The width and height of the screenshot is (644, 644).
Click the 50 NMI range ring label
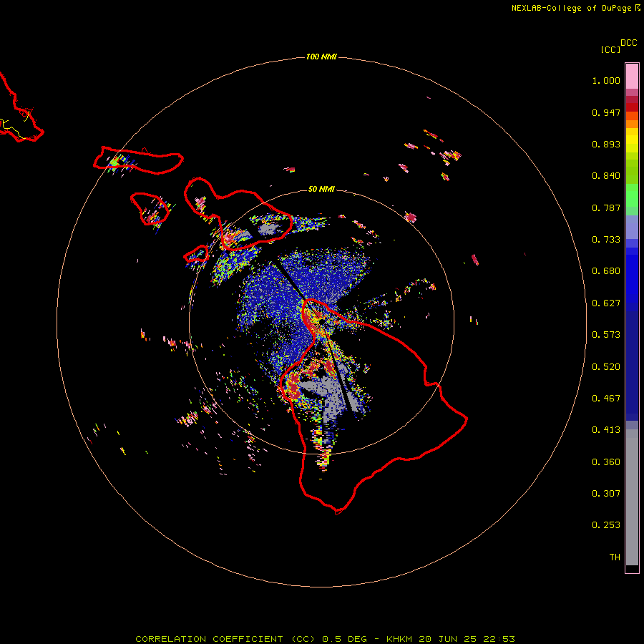(x=321, y=189)
